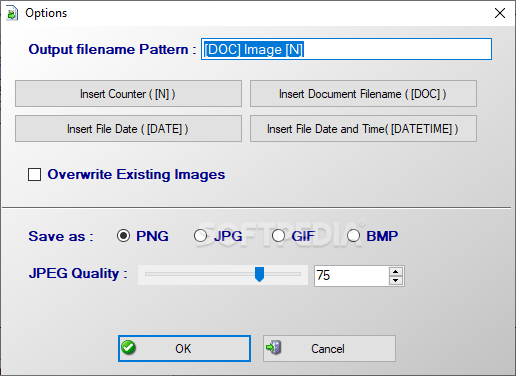Increase JPEG quality with up arrow
The width and height of the screenshot is (516, 376).
point(396,271)
